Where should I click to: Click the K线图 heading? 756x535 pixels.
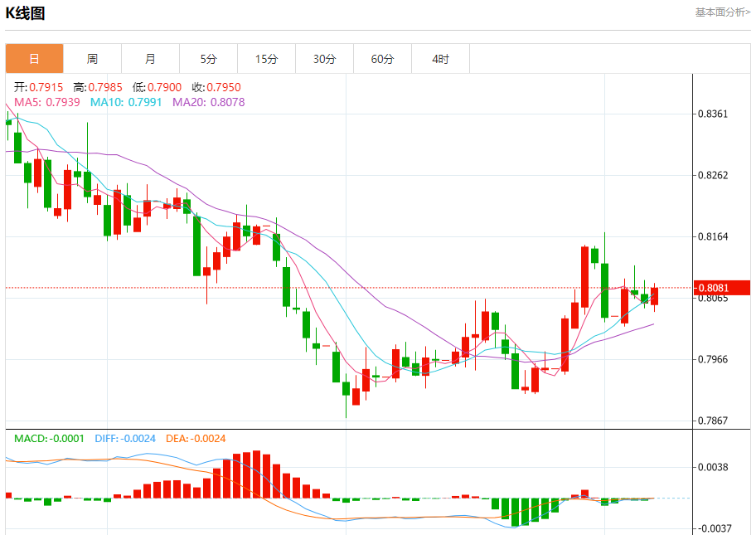pyautogui.click(x=25, y=13)
